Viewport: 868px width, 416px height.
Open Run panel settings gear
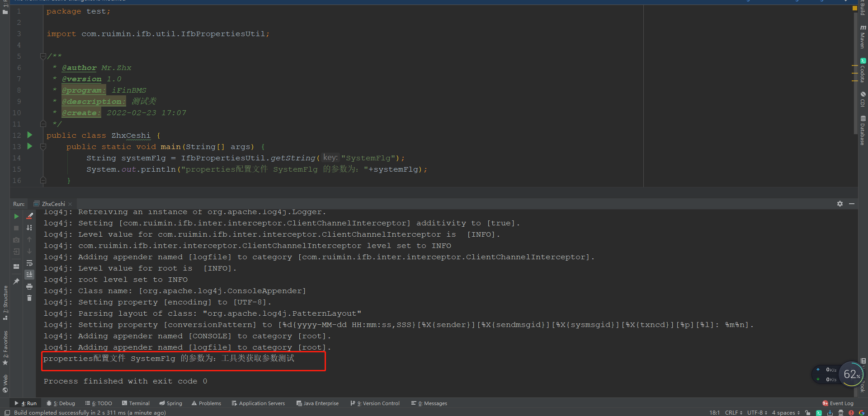point(840,204)
